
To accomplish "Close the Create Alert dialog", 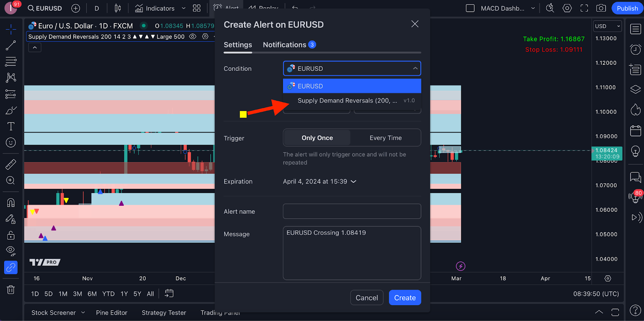I will tap(415, 24).
